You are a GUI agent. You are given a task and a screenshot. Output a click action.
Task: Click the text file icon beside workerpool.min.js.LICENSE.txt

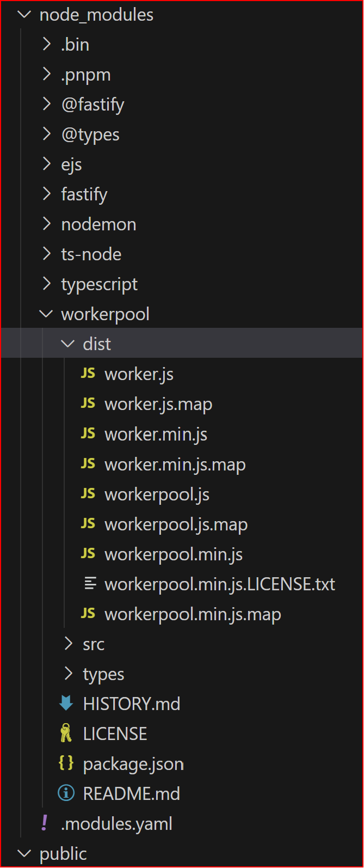point(90,584)
